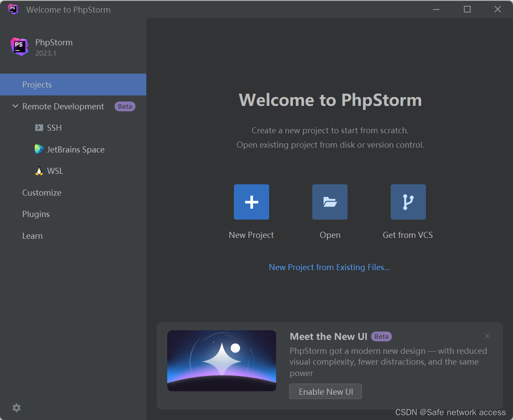513x420 pixels.
Task: Click Enable New UI button
Action: coord(326,392)
